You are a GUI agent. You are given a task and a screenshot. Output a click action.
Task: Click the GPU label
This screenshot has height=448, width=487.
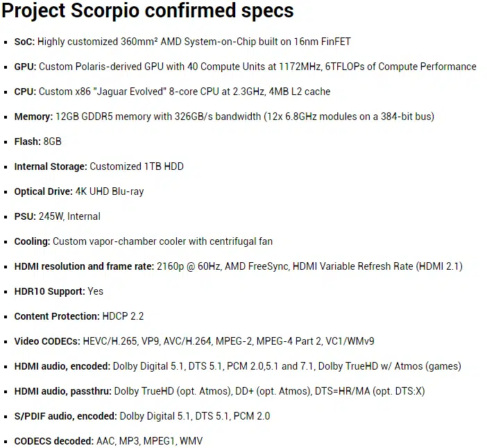coord(25,67)
